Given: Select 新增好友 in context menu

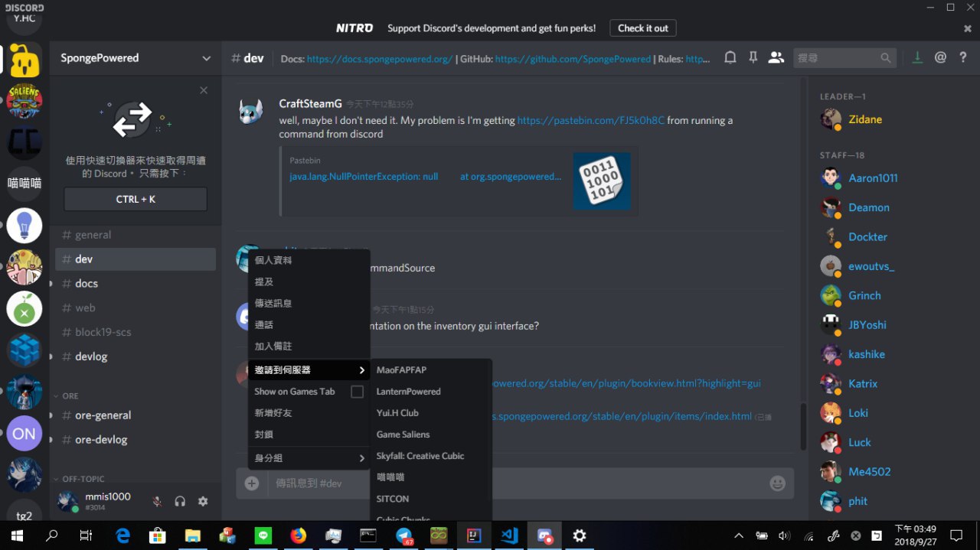Looking at the screenshot, I should [309, 413].
